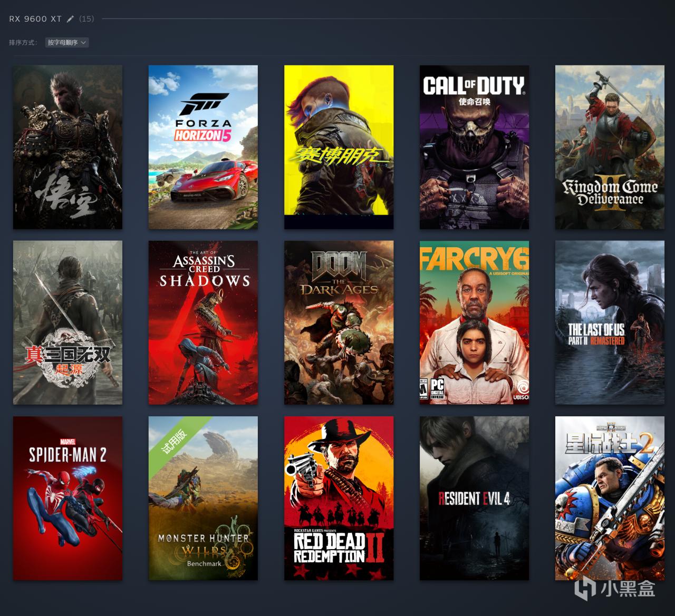This screenshot has width=675, height=616.
Task: Select the RX 9600 XT collection title
Action: [x=35, y=19]
